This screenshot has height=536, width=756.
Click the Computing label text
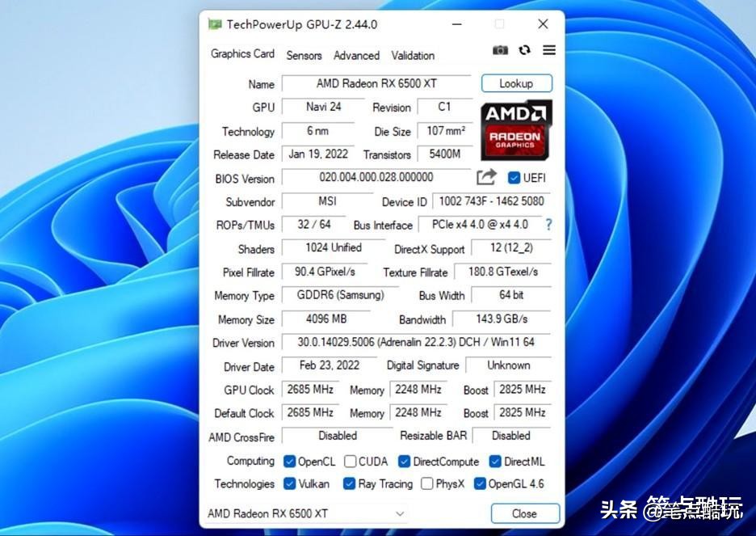click(250, 461)
